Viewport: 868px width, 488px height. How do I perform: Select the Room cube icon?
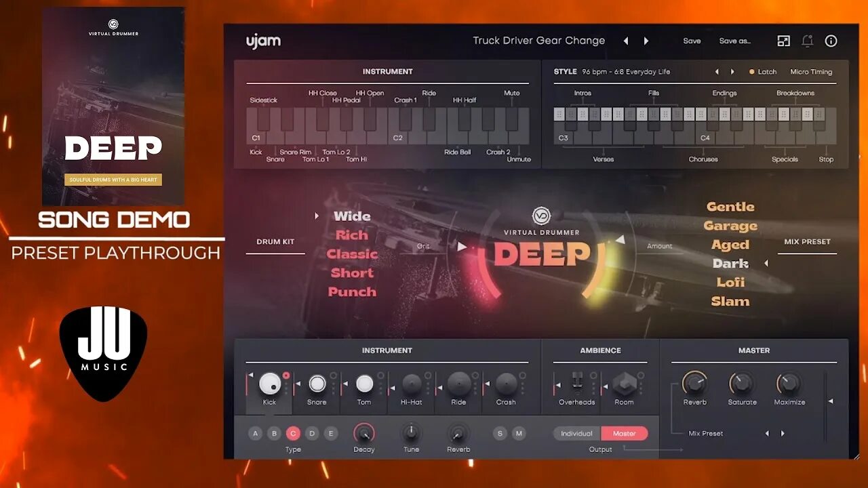pyautogui.click(x=624, y=384)
